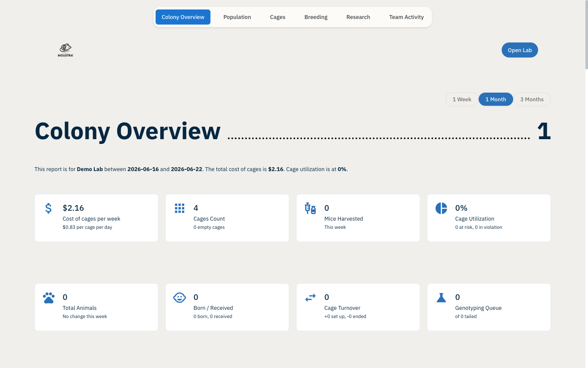Image resolution: width=588 pixels, height=368 pixels.
Task: Click "0 born, 0 received" text
Action: (x=213, y=316)
